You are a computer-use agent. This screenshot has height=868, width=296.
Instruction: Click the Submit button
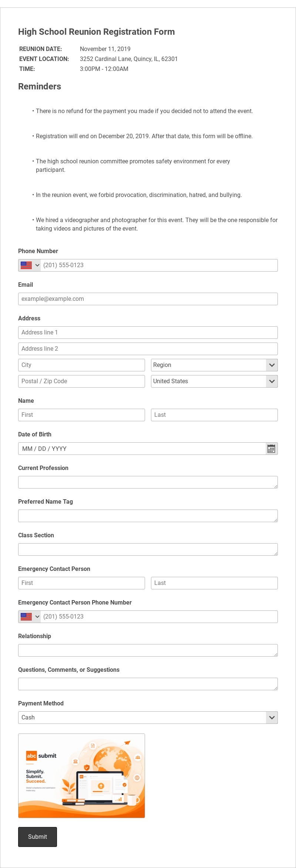point(37,837)
